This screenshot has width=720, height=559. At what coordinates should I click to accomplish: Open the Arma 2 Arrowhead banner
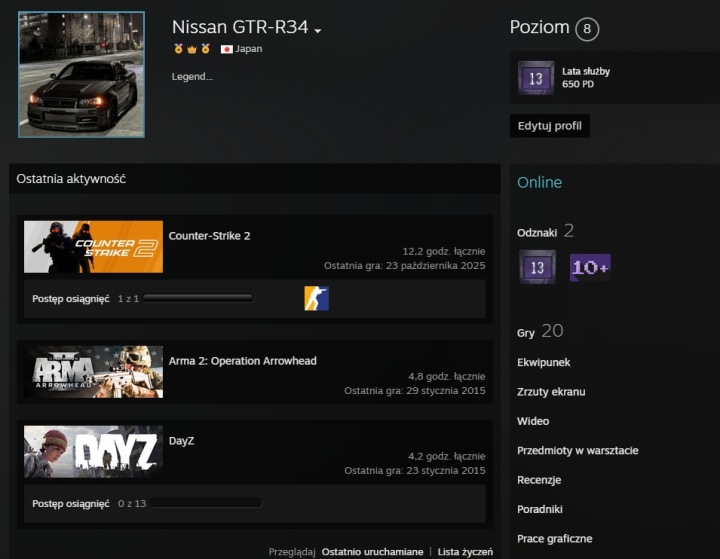(x=93, y=372)
